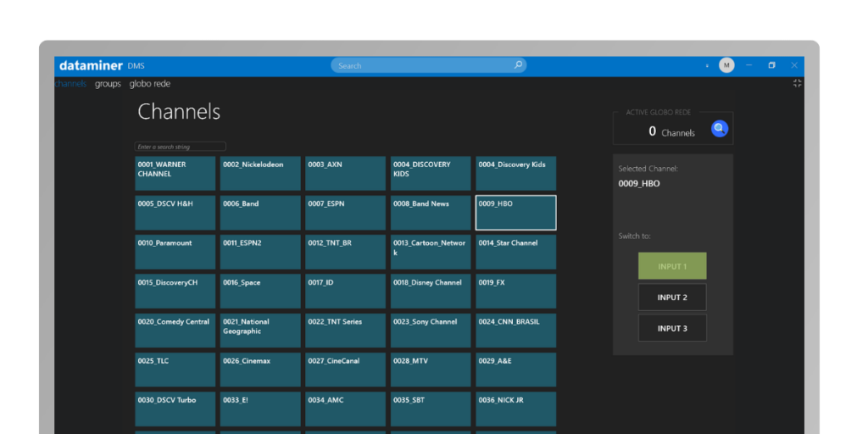The height and width of the screenshot is (434, 868).
Task: Select the 0004_DISCOVERY KIDS tile
Action: pos(431,173)
